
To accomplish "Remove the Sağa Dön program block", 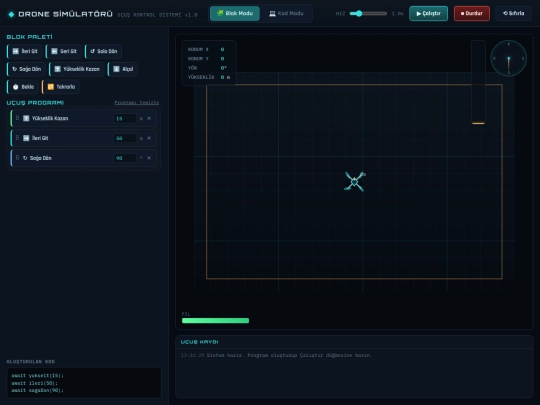I will point(149,158).
